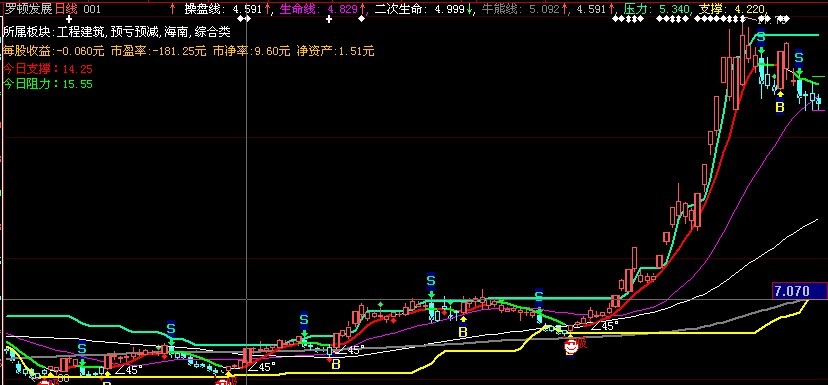This screenshot has height=385, width=828.
Task: Click the 罗顿发展 stock name
Action: 29,9
